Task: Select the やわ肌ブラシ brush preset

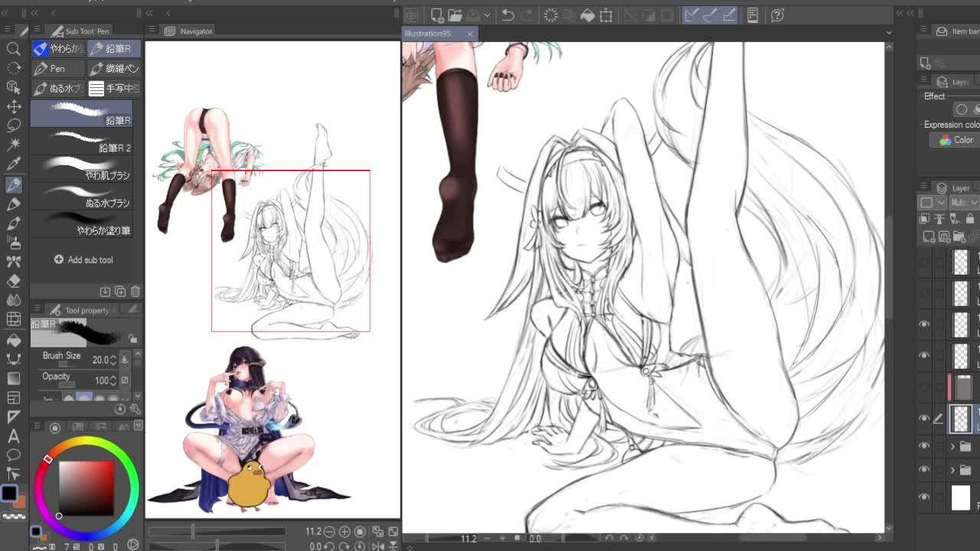Action: tap(82, 170)
